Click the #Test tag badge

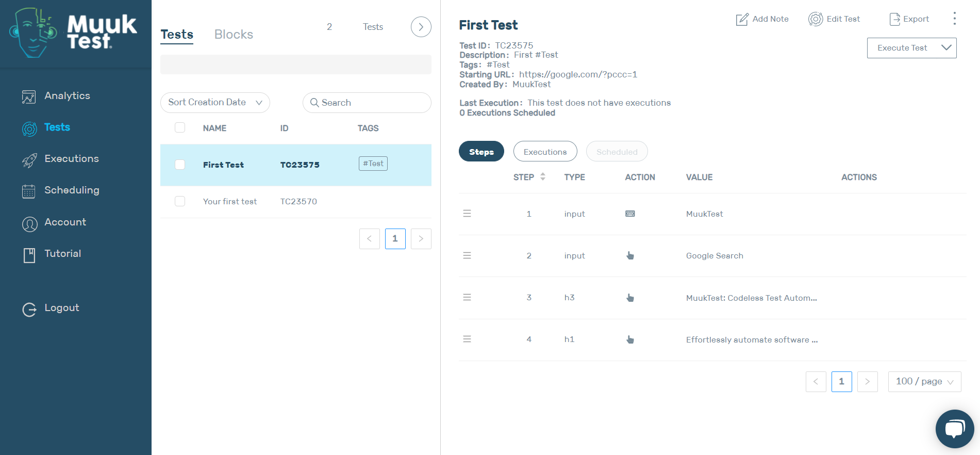(x=373, y=164)
